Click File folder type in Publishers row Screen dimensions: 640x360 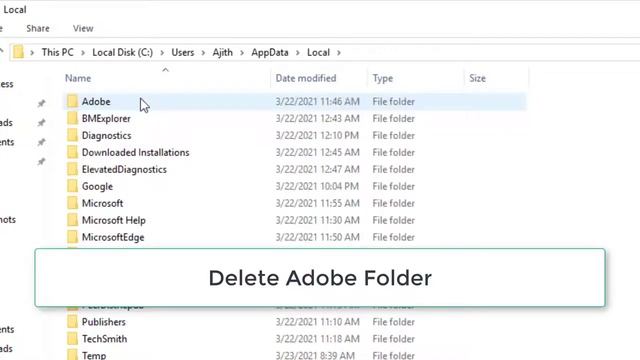(x=393, y=322)
